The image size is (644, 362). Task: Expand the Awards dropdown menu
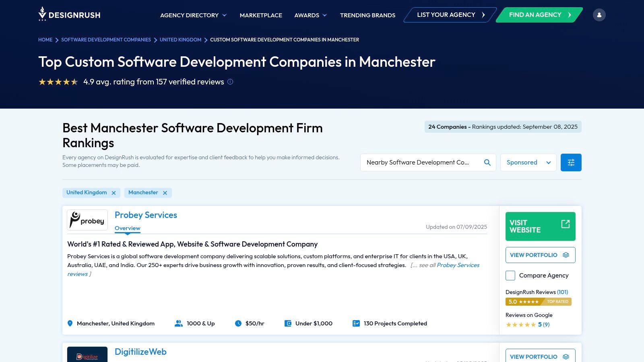(x=311, y=15)
